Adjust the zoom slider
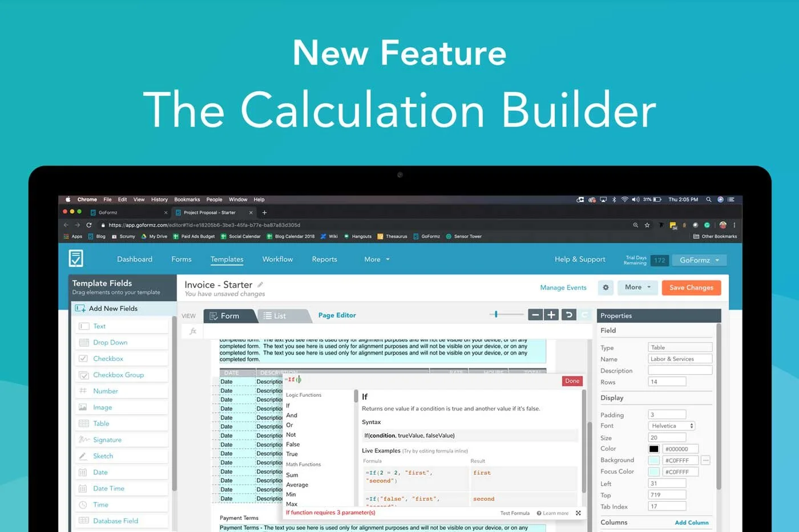The image size is (799, 532). pyautogui.click(x=496, y=314)
